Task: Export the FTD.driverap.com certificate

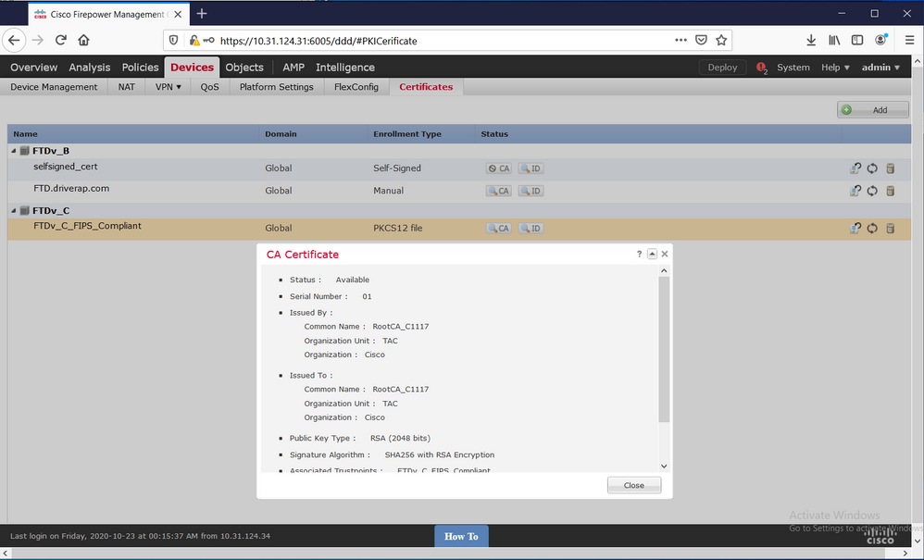Action: (x=855, y=191)
